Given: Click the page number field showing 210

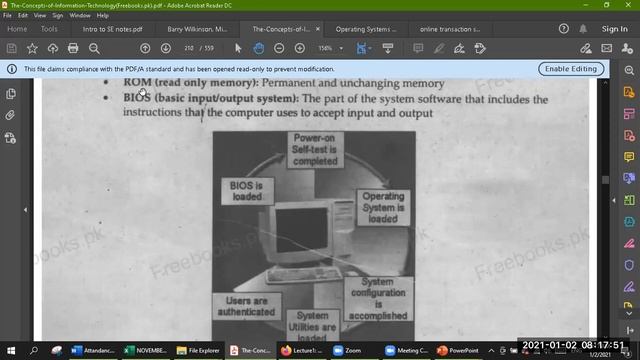Looking at the screenshot, I should point(189,48).
